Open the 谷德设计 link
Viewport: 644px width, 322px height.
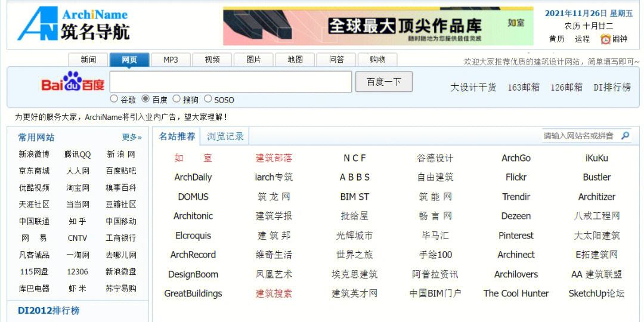click(435, 158)
